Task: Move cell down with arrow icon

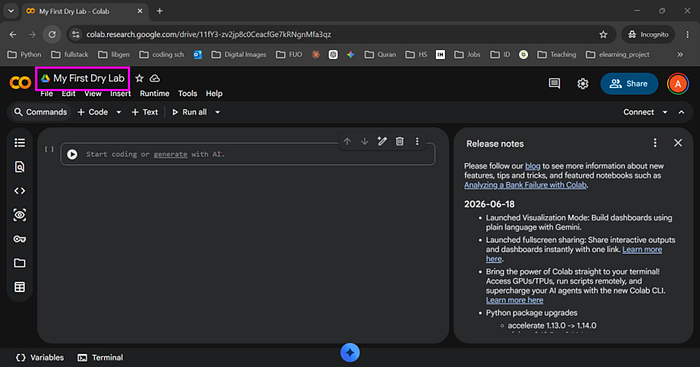Action: point(365,142)
